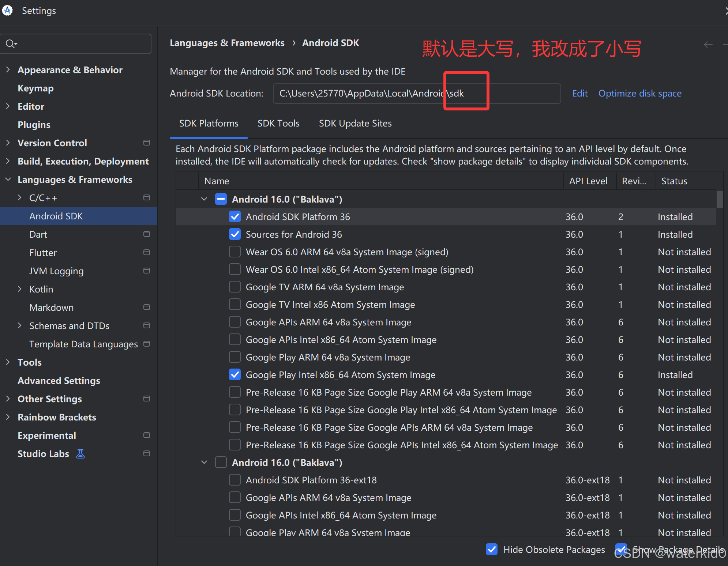
Task: Click project-level icon beside Flutter
Action: pyautogui.click(x=147, y=252)
